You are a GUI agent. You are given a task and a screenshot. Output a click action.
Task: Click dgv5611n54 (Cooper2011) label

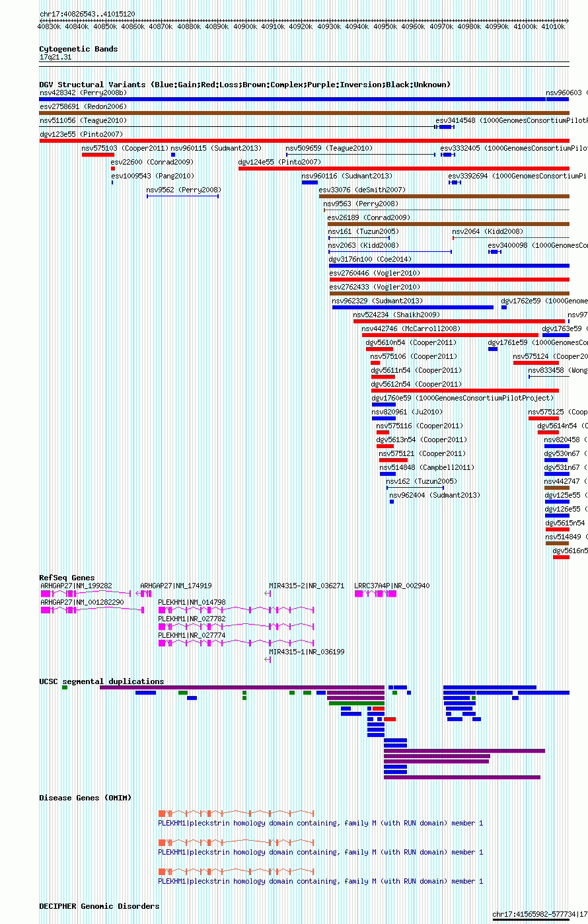pos(416,371)
